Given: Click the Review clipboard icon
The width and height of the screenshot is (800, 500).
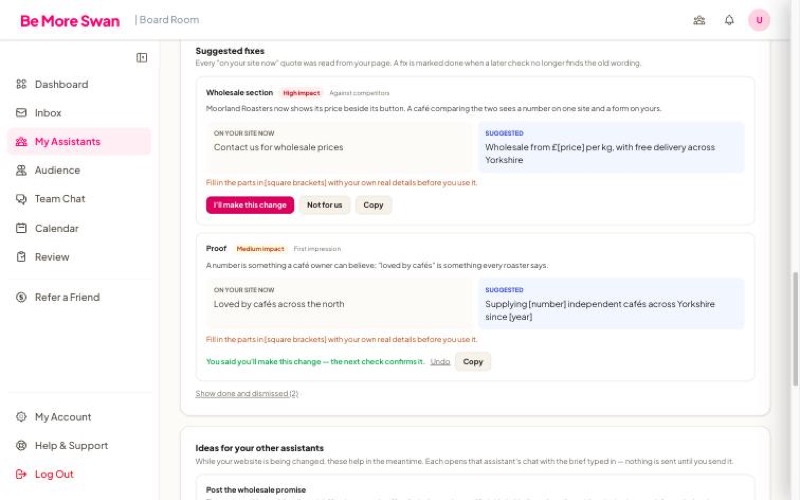Looking at the screenshot, I should 21,257.
